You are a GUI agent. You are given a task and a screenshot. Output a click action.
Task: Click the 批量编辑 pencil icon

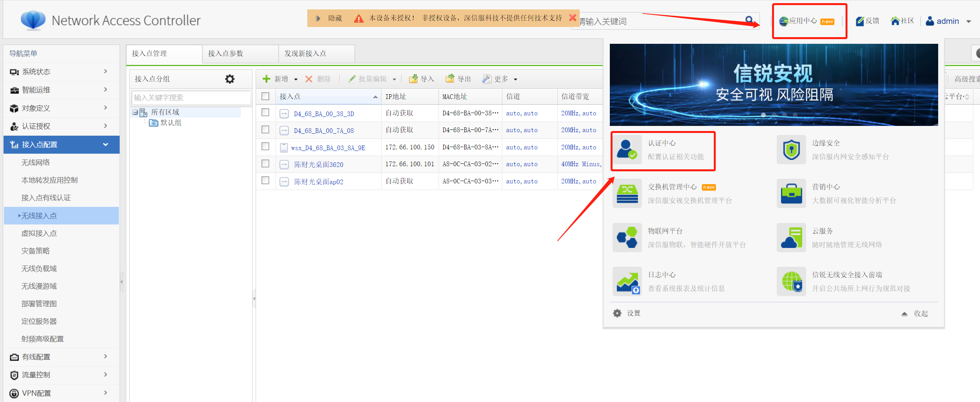[352, 79]
